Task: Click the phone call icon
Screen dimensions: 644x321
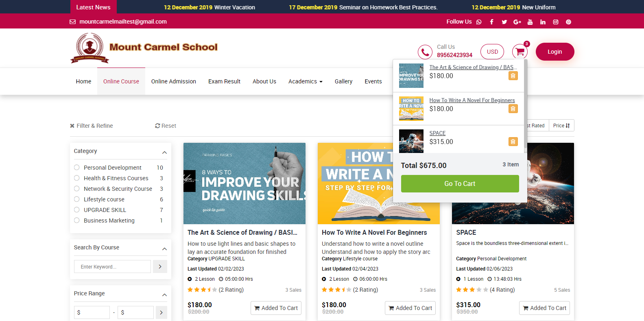Action: pos(425,52)
